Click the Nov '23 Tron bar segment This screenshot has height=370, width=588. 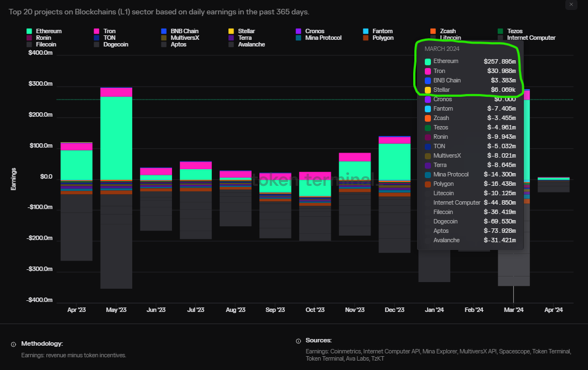click(x=355, y=157)
